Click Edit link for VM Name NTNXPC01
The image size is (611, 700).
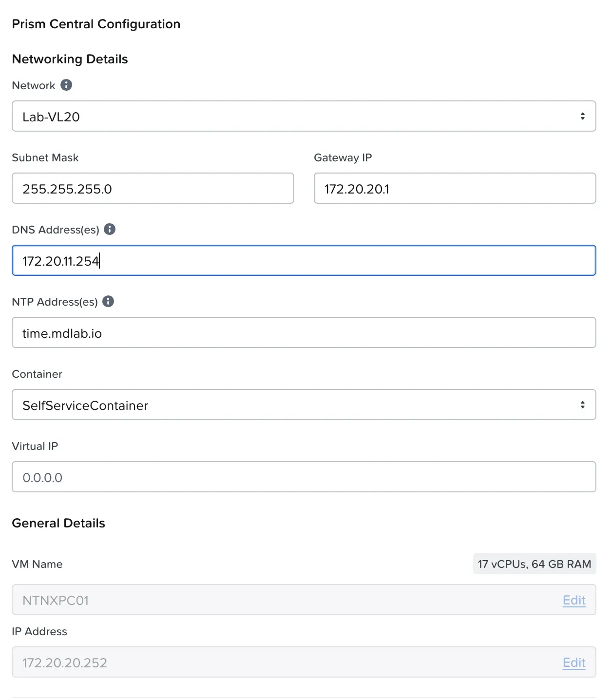pyautogui.click(x=574, y=600)
